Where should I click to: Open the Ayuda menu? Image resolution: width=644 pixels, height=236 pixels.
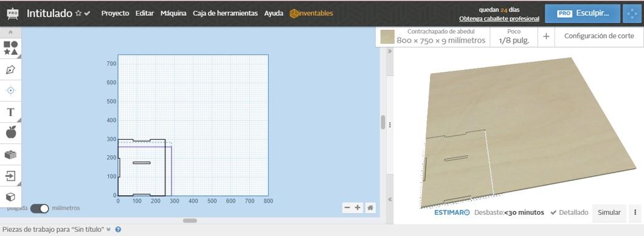274,13
